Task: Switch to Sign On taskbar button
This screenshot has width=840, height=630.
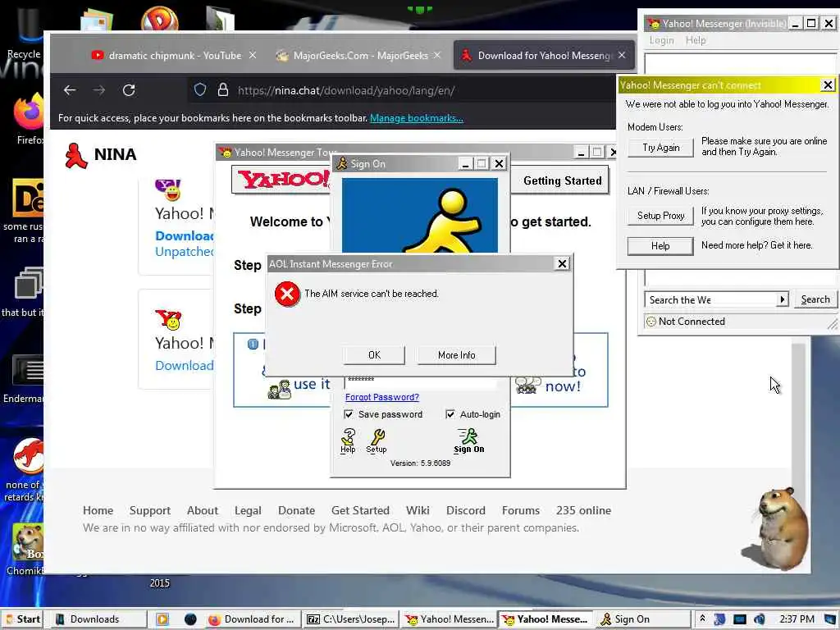Action: coord(643,619)
